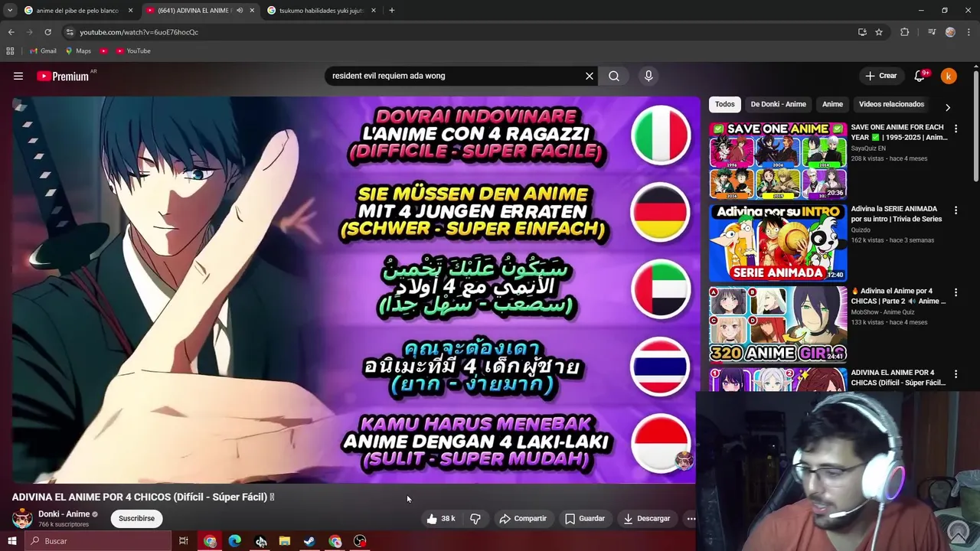This screenshot has height=551, width=980.
Task: View site information icon in address bar
Action: tap(70, 32)
